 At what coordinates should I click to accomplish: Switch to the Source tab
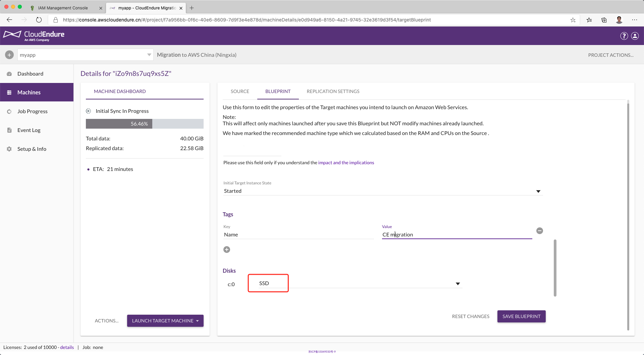tap(240, 91)
